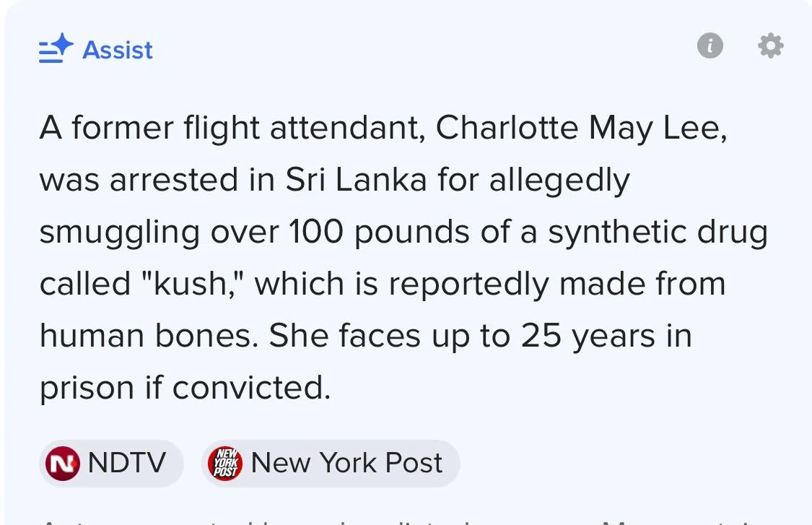Click the quoted word kush
812x525 pixels.
[x=193, y=284]
